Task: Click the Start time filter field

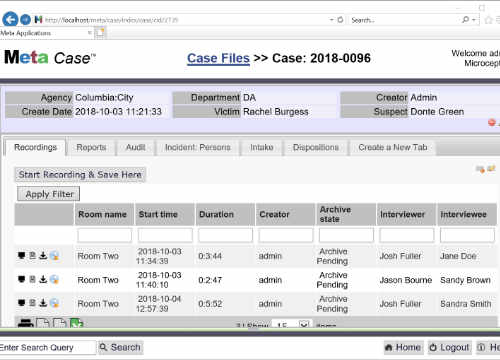Action: pyautogui.click(x=165, y=235)
